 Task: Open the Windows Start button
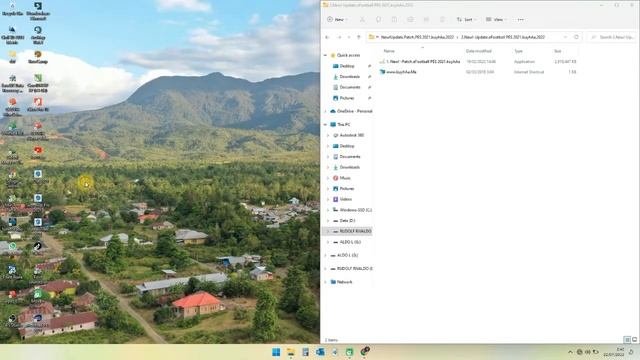click(x=276, y=352)
